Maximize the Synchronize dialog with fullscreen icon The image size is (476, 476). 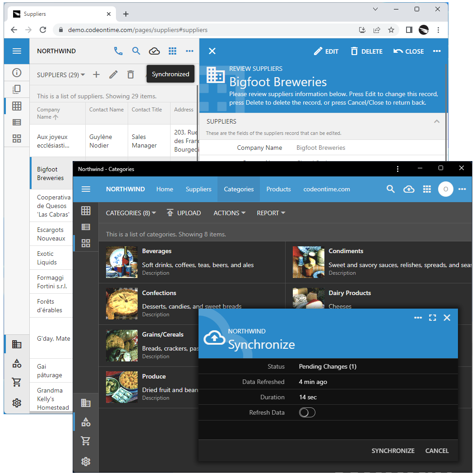tap(432, 318)
